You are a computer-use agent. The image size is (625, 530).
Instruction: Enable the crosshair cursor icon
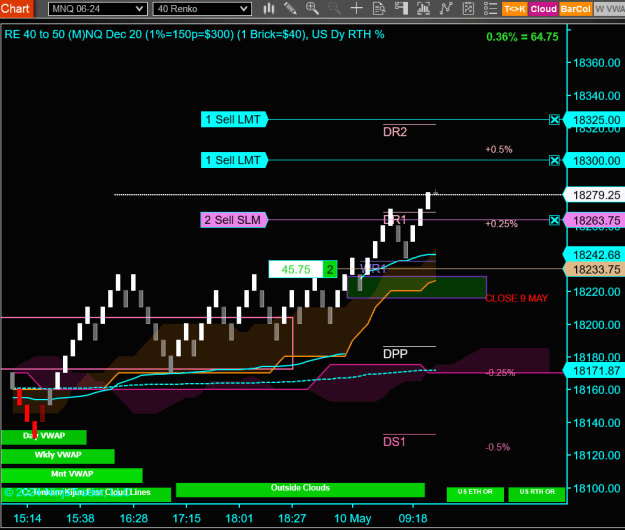[x=356, y=8]
